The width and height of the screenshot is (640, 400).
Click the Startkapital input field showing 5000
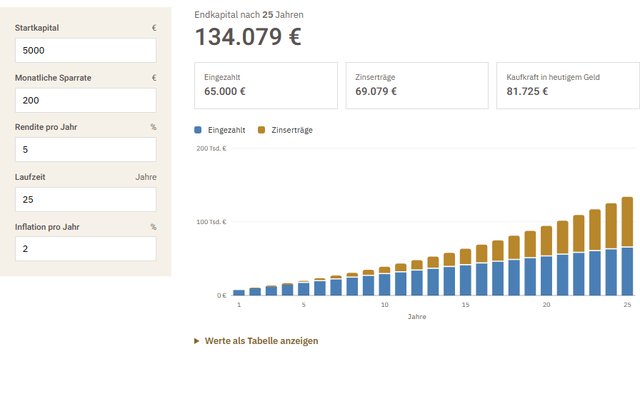point(86,51)
